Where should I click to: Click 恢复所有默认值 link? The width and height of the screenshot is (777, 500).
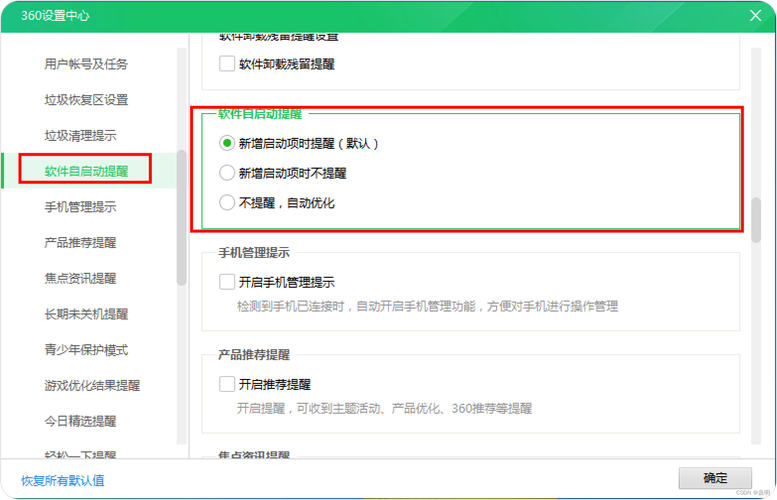click(x=62, y=480)
